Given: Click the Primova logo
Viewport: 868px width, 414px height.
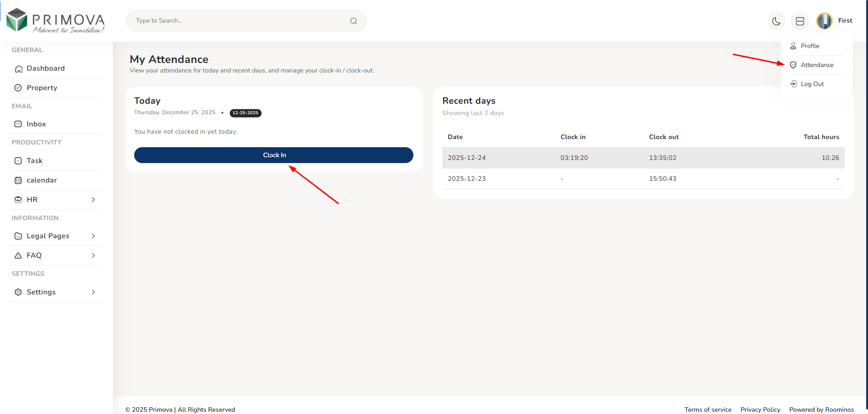Looking at the screenshot, I should tap(55, 21).
